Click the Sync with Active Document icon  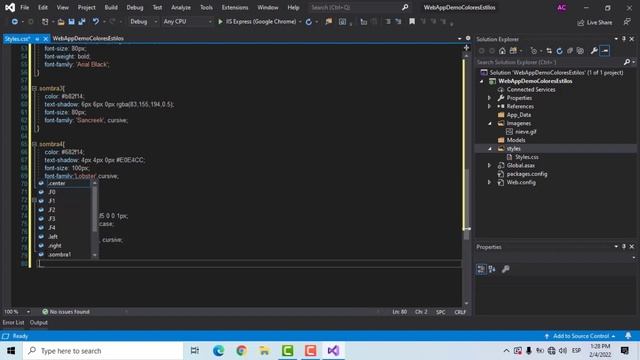[x=549, y=51]
